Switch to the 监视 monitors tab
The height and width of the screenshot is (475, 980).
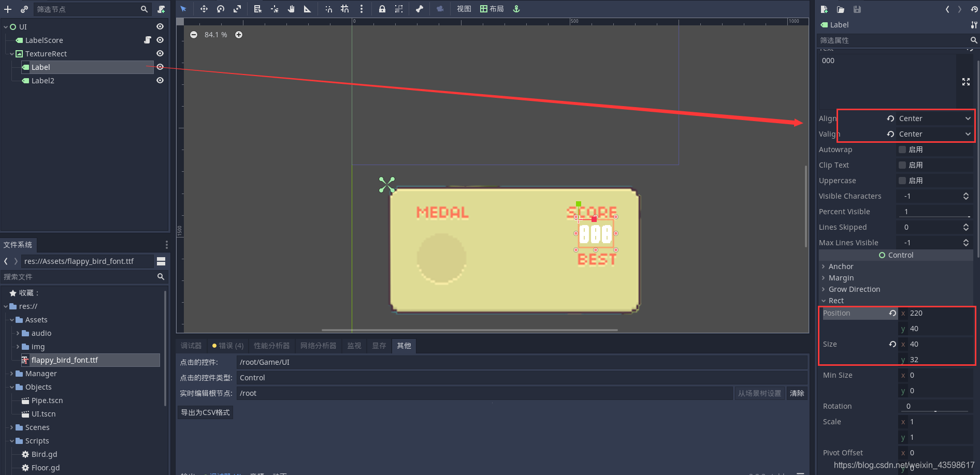(354, 346)
